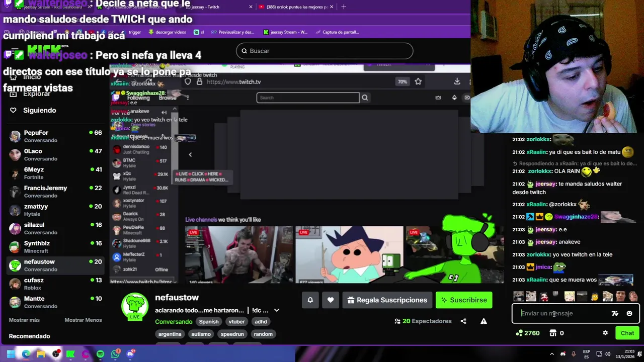Open 'jeersay Stream - W...' bookmark
The image size is (644, 362).
(x=285, y=32)
